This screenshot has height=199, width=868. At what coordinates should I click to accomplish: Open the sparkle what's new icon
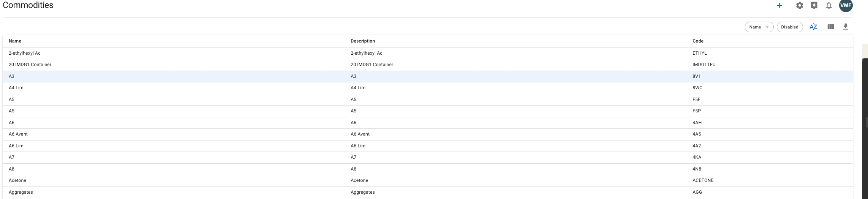coord(814,6)
